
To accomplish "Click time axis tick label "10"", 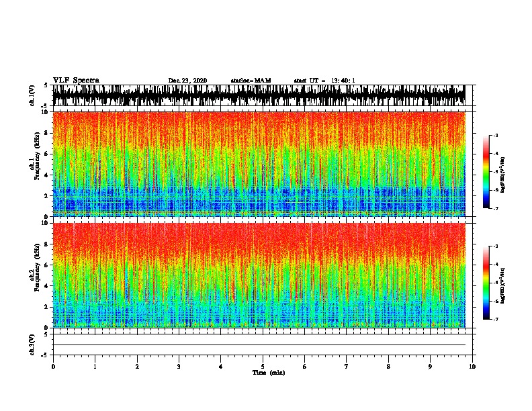I will [x=472, y=367].
